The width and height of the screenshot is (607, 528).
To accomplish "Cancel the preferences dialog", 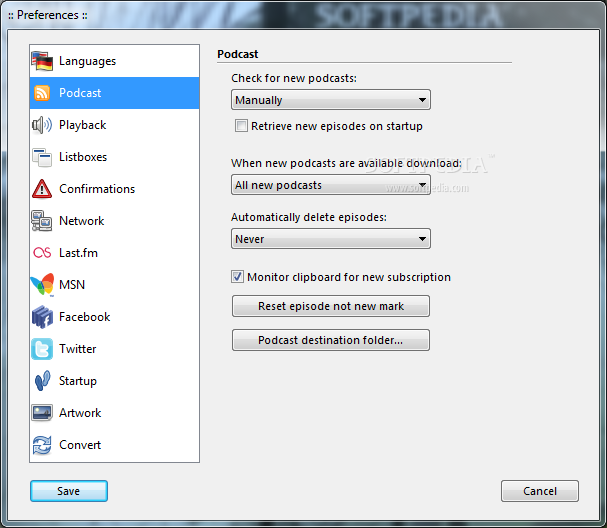I will pyautogui.click(x=540, y=491).
